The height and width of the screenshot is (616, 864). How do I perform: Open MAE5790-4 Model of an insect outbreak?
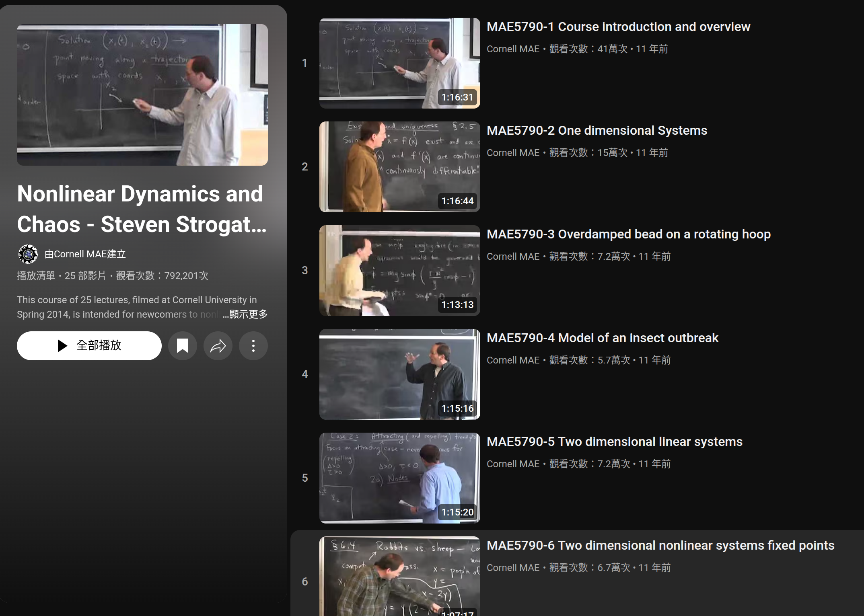coord(602,338)
